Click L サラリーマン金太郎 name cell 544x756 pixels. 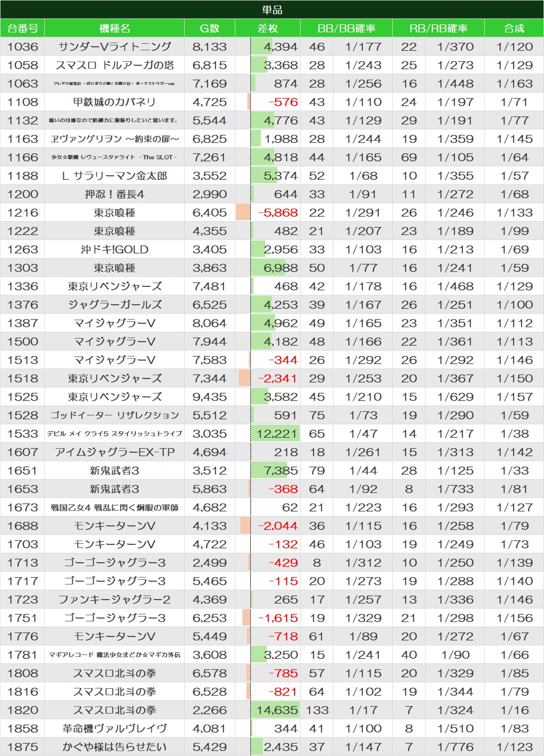coord(114,176)
